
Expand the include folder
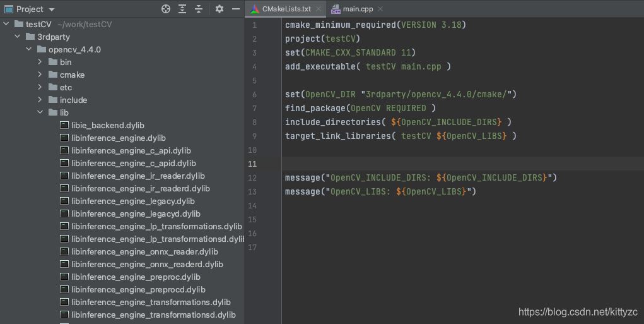pyautogui.click(x=40, y=100)
